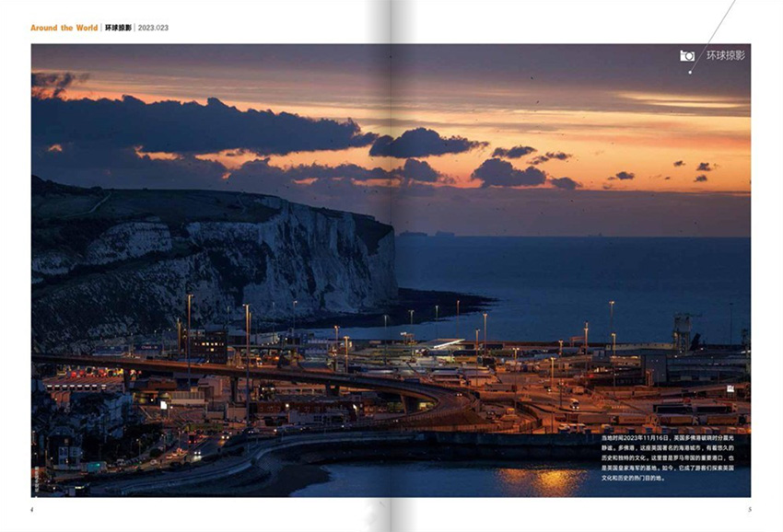The height and width of the screenshot is (532, 783).
Task: Click page number 4
Action: point(32,510)
